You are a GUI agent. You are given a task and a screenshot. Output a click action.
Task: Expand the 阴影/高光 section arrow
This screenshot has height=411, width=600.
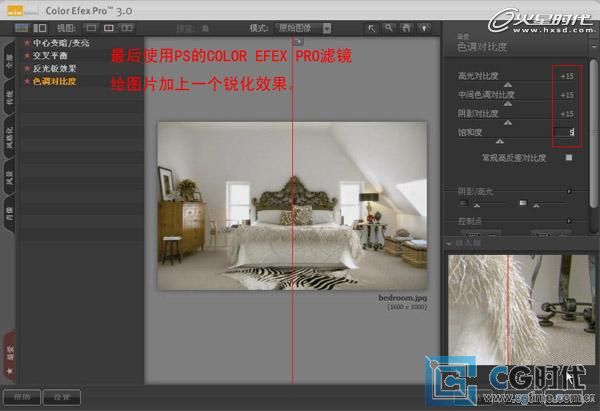569,191
